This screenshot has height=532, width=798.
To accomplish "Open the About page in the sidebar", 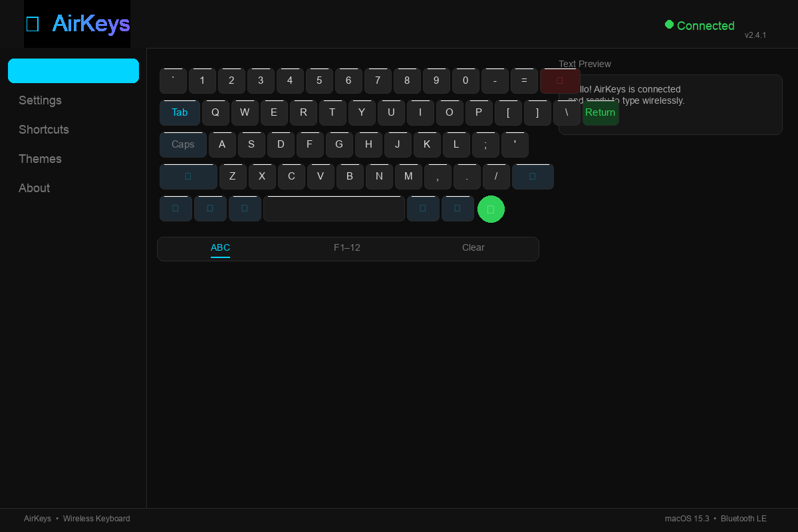I will point(34,188).
